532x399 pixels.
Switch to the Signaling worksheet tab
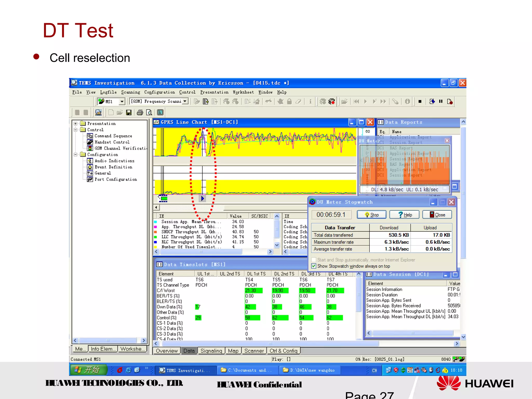tap(211, 351)
